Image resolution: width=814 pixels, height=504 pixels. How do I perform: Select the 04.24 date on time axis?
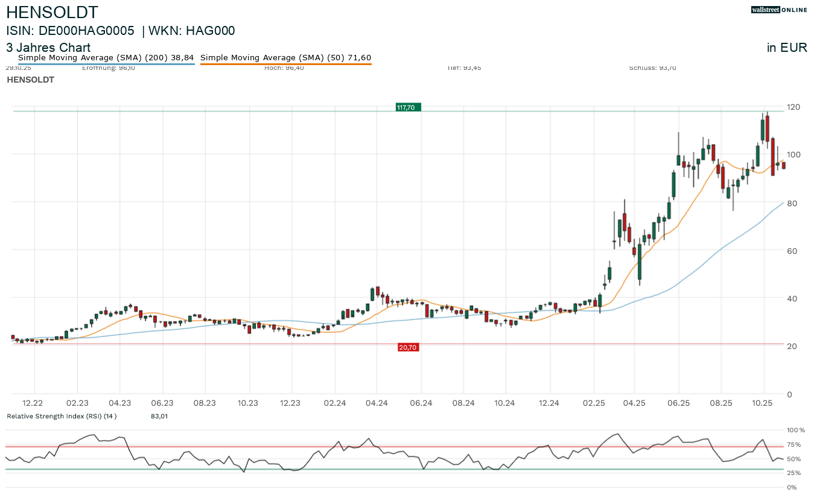[377, 403]
